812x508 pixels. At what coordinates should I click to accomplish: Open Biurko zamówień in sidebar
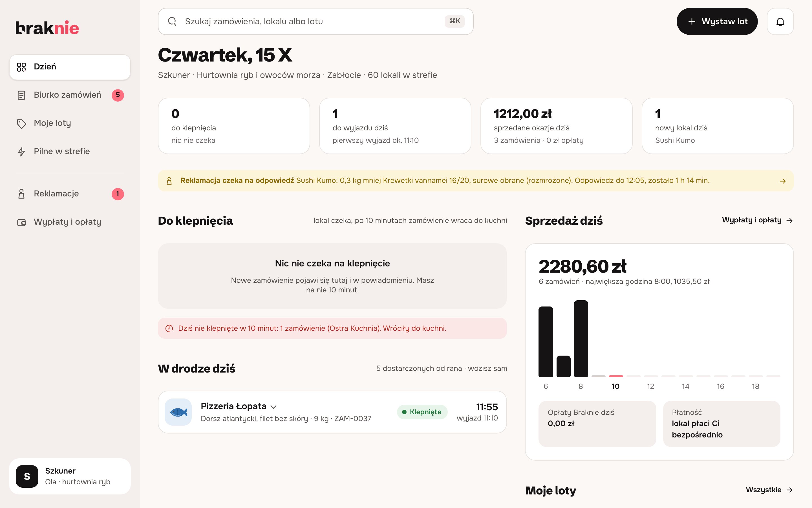70,95
